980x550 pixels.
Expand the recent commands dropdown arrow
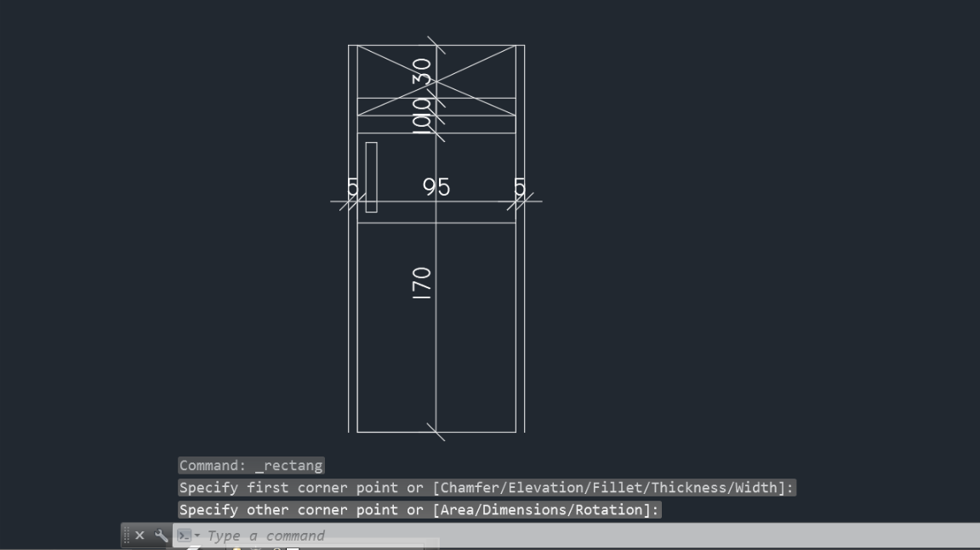[x=197, y=536]
